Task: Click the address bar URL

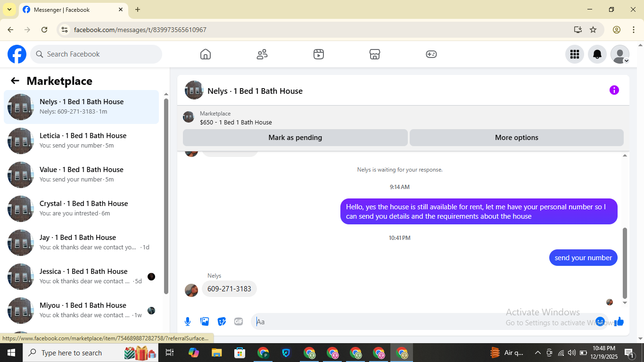Action: pyautogui.click(x=140, y=30)
